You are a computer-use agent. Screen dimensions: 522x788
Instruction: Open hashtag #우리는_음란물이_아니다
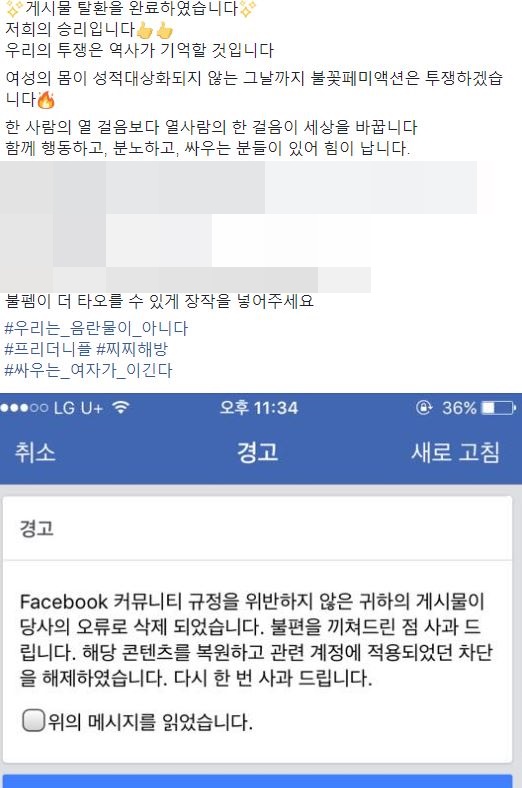pos(96,328)
